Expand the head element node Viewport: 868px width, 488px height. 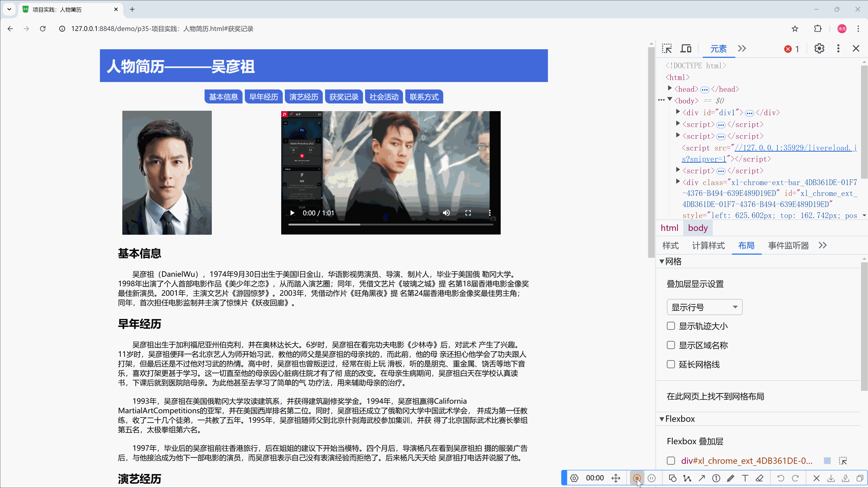pos(670,88)
